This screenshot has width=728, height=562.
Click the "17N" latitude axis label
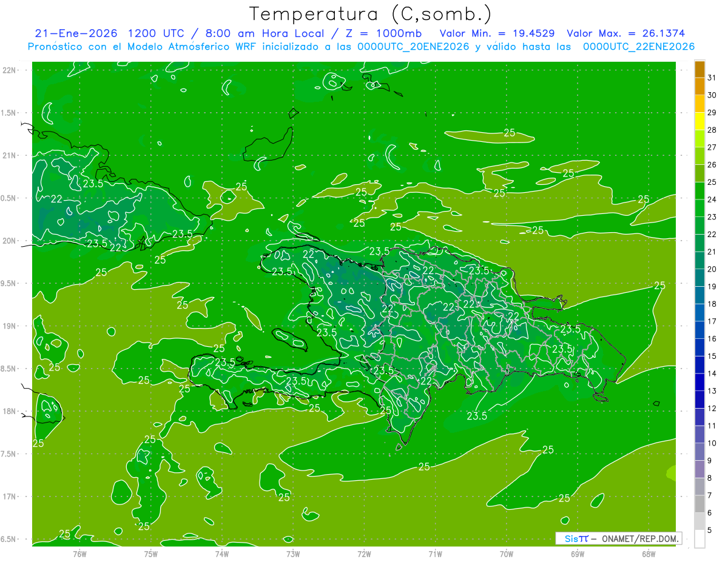tap(10, 497)
